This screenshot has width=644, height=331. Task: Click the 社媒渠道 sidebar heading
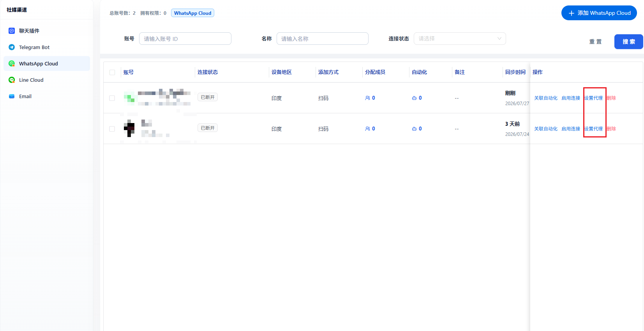[17, 10]
